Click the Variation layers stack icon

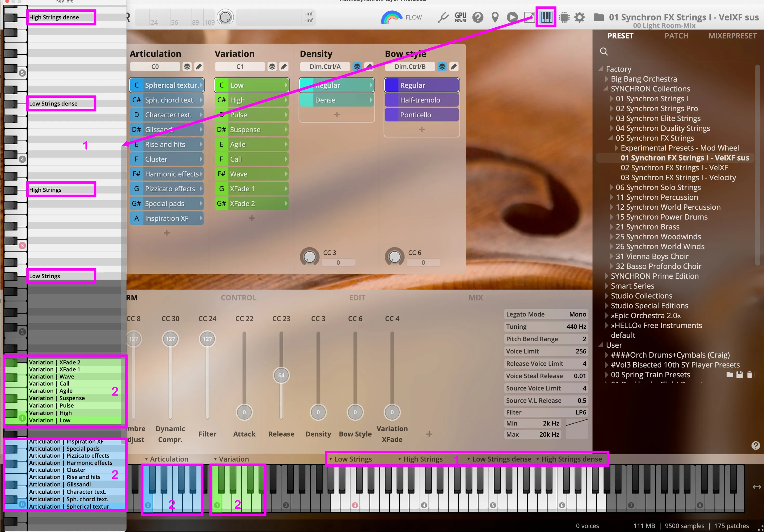click(272, 67)
